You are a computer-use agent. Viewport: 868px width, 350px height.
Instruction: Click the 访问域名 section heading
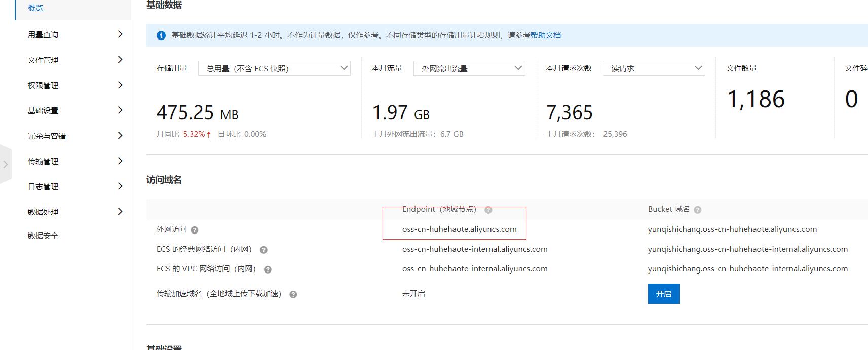point(164,180)
